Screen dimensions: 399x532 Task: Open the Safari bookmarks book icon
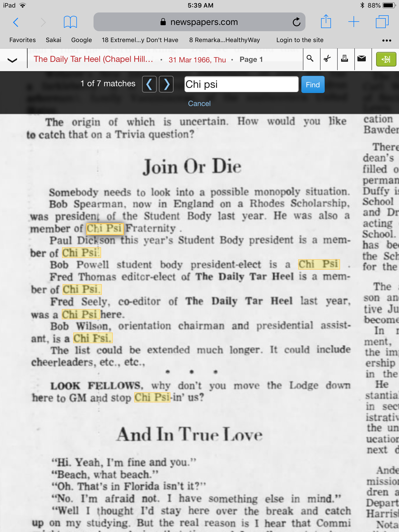click(x=70, y=22)
